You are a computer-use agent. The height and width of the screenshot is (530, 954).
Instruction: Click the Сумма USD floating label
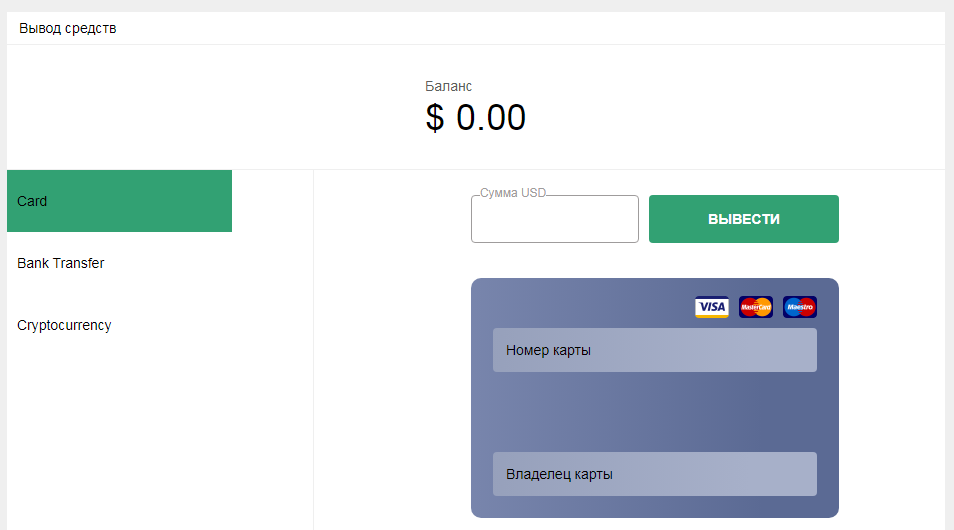coord(513,193)
